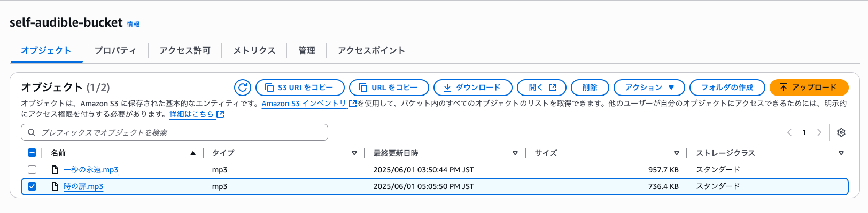Toggle the select-all header checkbox
The height and width of the screenshot is (213, 868).
[x=32, y=153]
